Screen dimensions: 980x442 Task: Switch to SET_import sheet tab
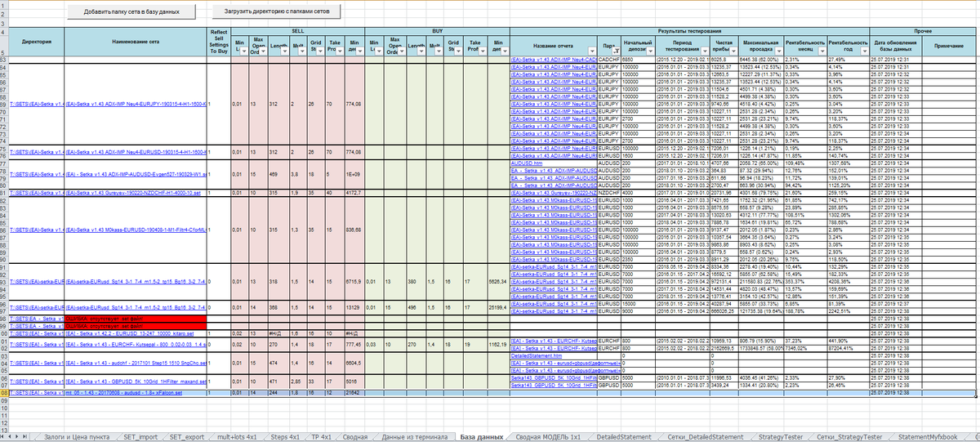click(x=141, y=437)
